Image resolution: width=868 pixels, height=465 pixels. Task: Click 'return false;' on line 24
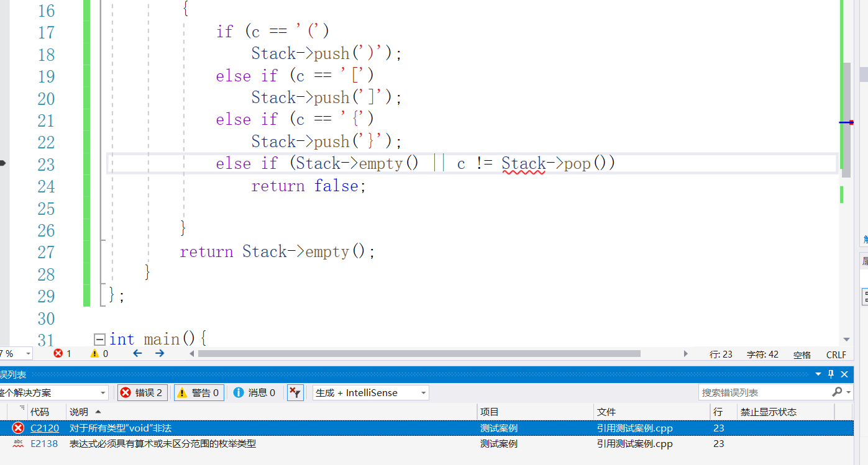309,186
